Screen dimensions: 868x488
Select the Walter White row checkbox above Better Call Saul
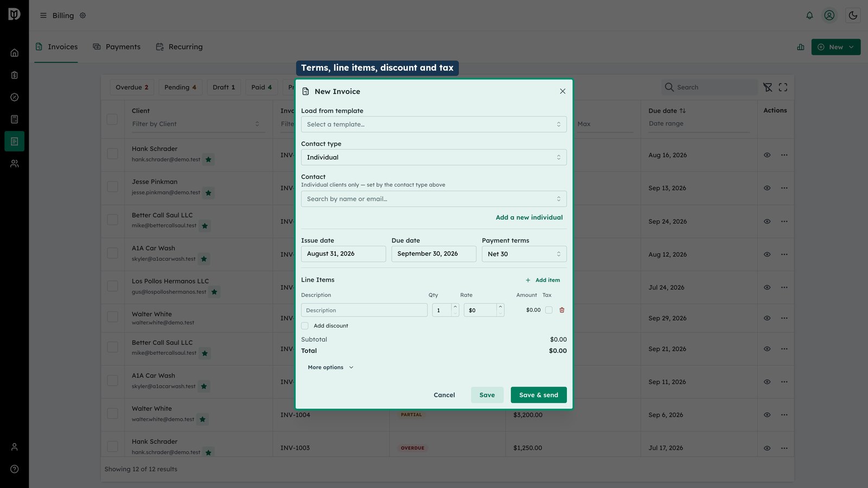(112, 316)
